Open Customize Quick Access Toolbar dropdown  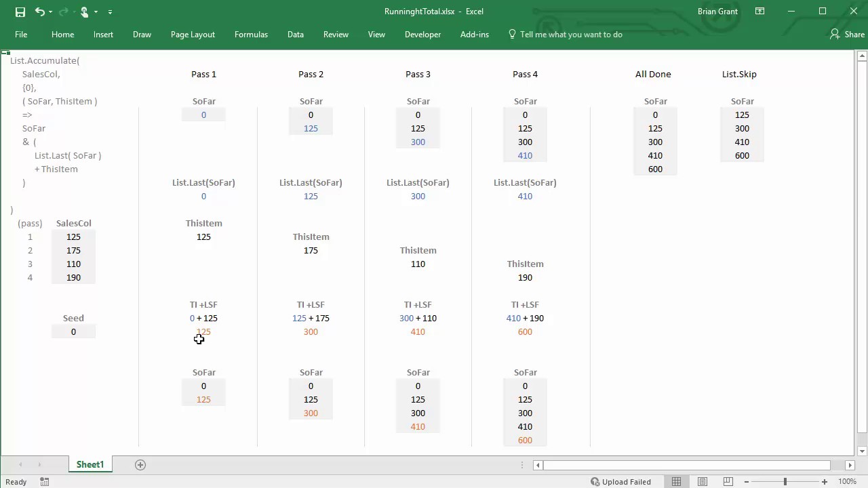pyautogui.click(x=110, y=12)
